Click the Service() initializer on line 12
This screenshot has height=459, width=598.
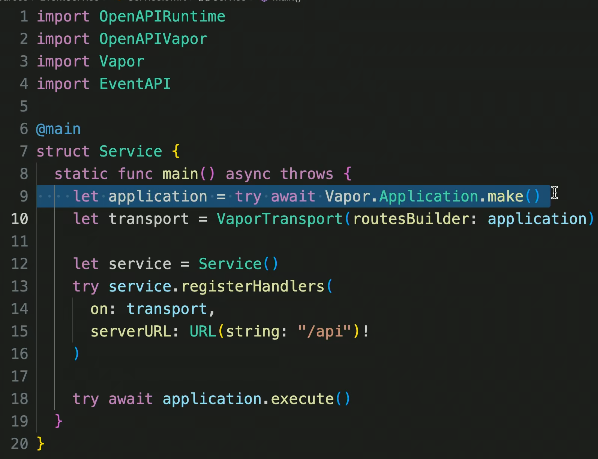[238, 264]
